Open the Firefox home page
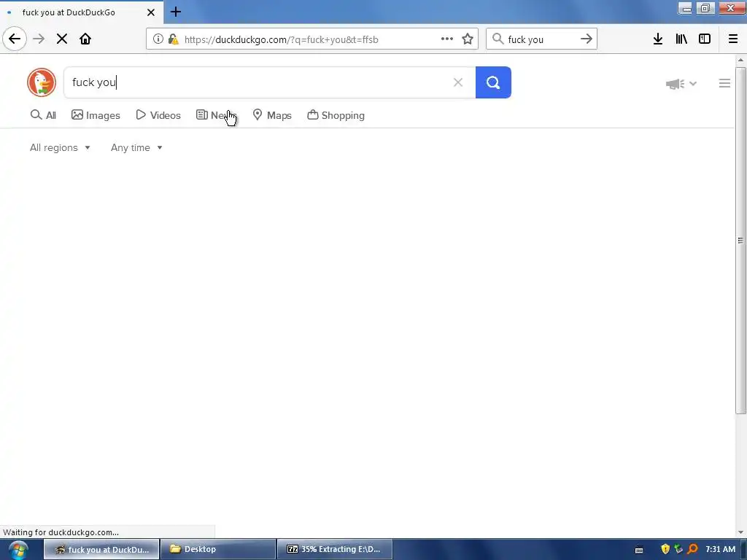Viewport: 747px width, 560px height. pyautogui.click(x=85, y=39)
